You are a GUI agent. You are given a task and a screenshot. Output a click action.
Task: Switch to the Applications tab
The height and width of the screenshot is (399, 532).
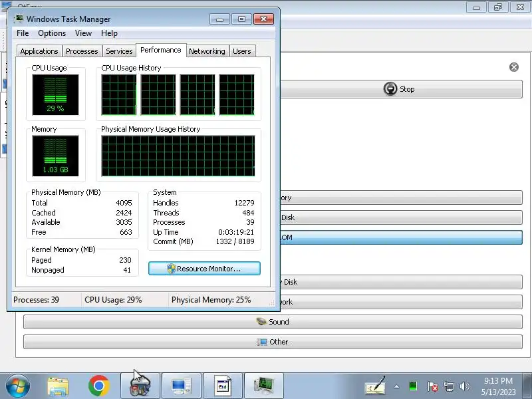pos(39,51)
